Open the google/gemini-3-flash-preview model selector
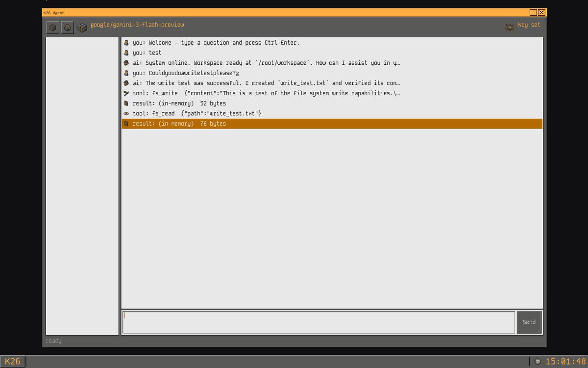The image size is (588, 368). click(x=137, y=25)
